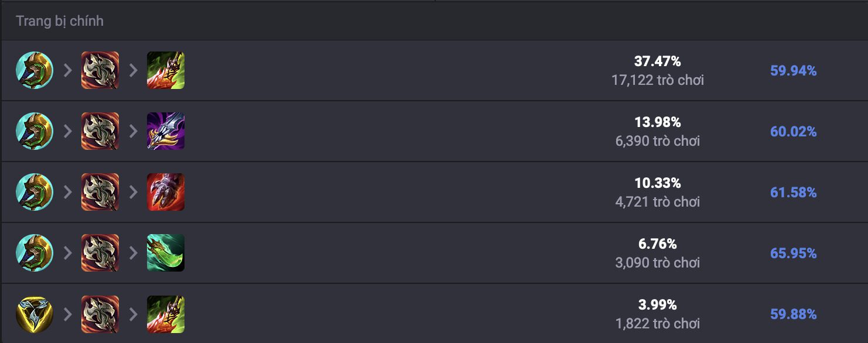868x343 pixels.
Task: Click the green-red sword item in the 3.99% row
Action: tap(166, 314)
